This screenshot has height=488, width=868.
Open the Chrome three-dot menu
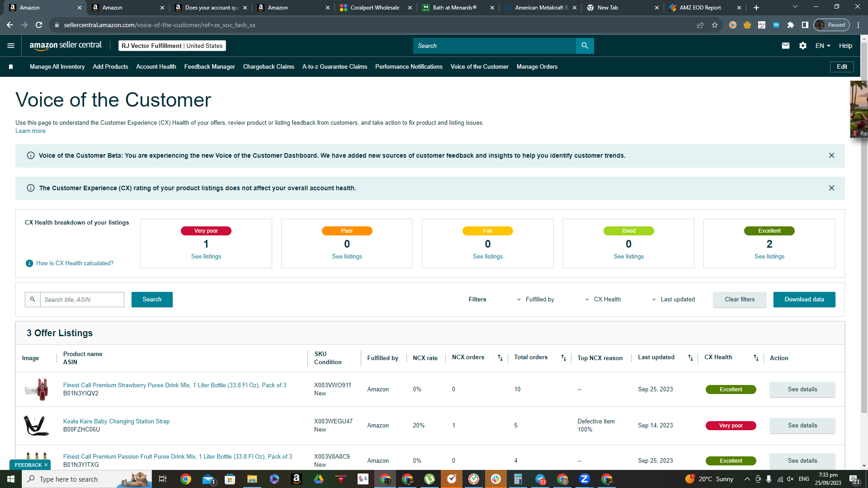point(859,25)
